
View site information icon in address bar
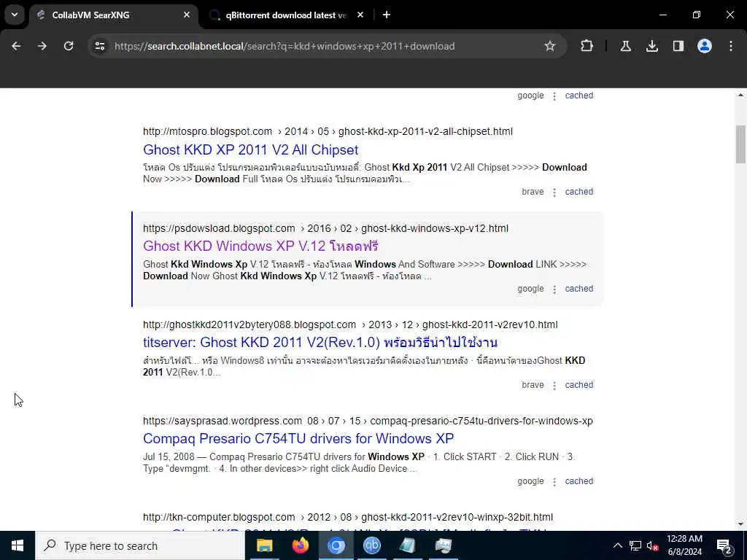[x=99, y=46]
